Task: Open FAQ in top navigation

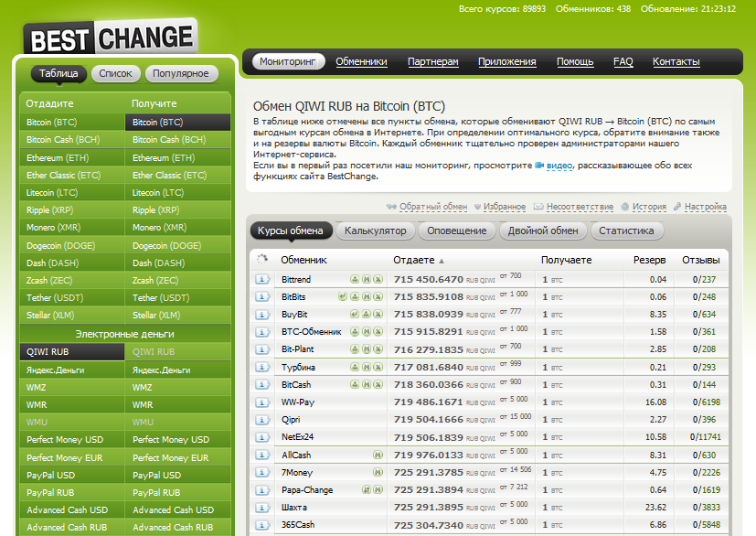Action: pos(623,62)
